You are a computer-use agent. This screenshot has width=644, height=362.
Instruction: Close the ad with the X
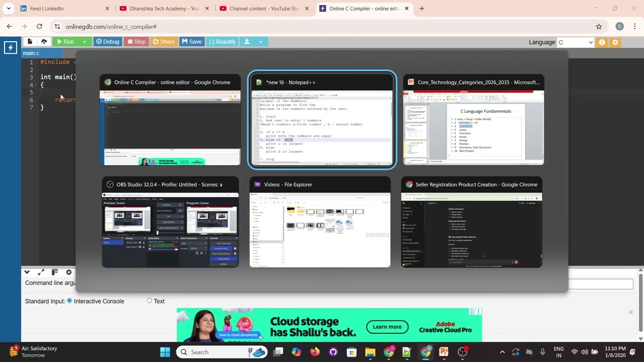point(631,312)
